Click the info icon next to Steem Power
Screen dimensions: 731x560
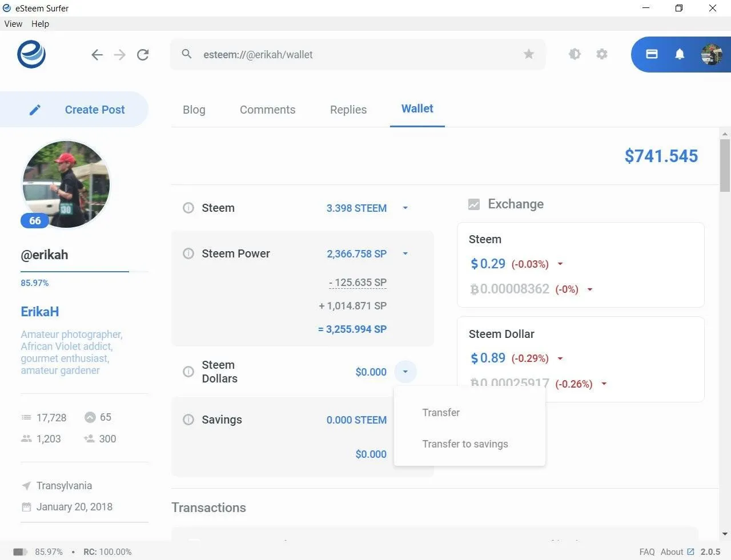tap(188, 253)
